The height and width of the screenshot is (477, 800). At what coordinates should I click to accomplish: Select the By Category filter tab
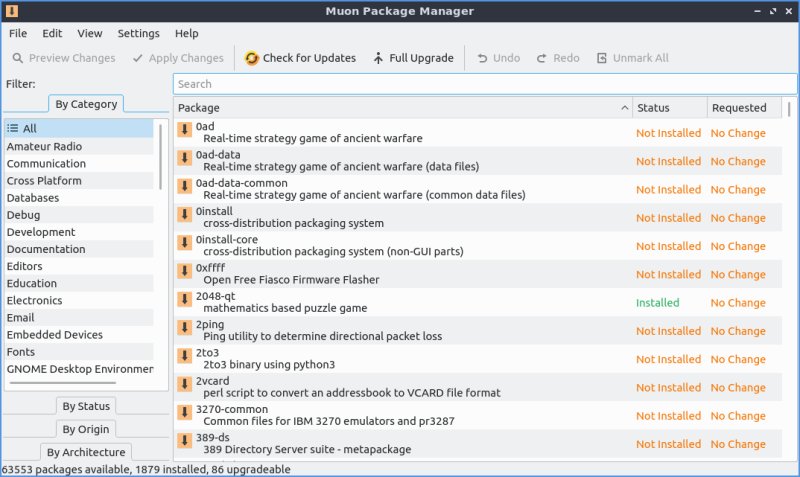pos(86,104)
